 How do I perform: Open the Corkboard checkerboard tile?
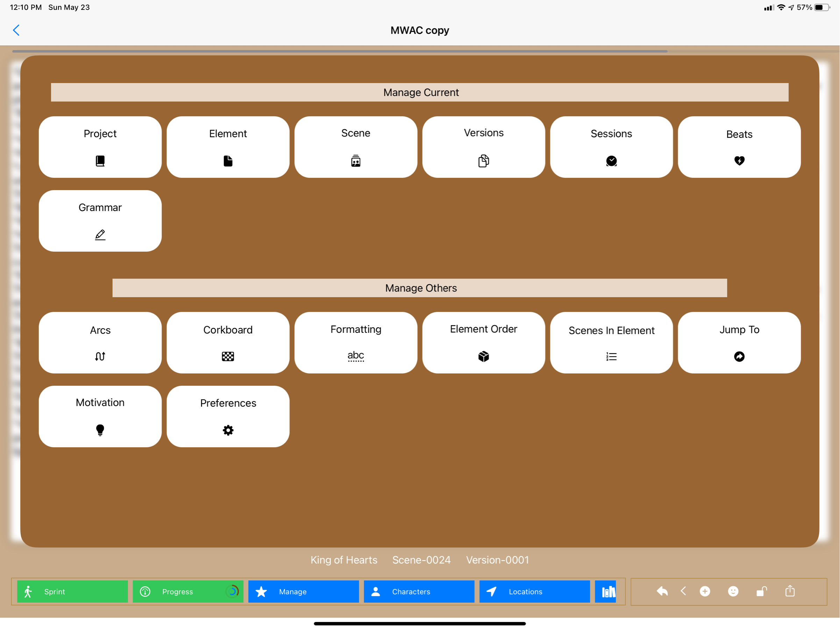[228, 342]
